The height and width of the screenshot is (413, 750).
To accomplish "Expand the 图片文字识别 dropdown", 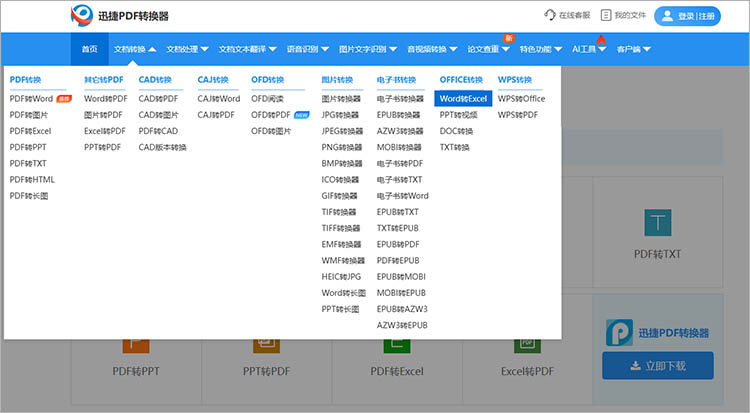I will click(x=368, y=49).
